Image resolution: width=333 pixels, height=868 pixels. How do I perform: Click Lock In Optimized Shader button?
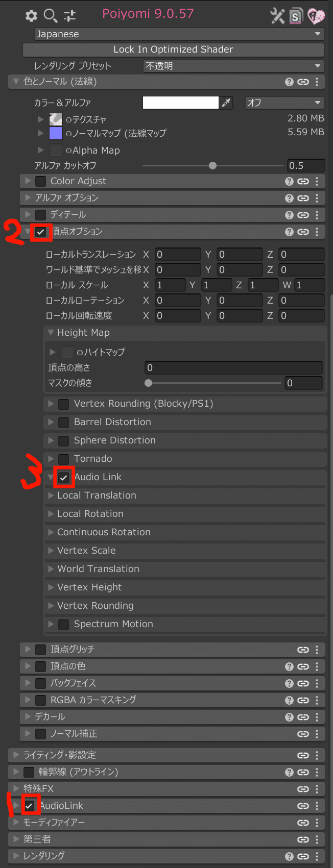[173, 49]
